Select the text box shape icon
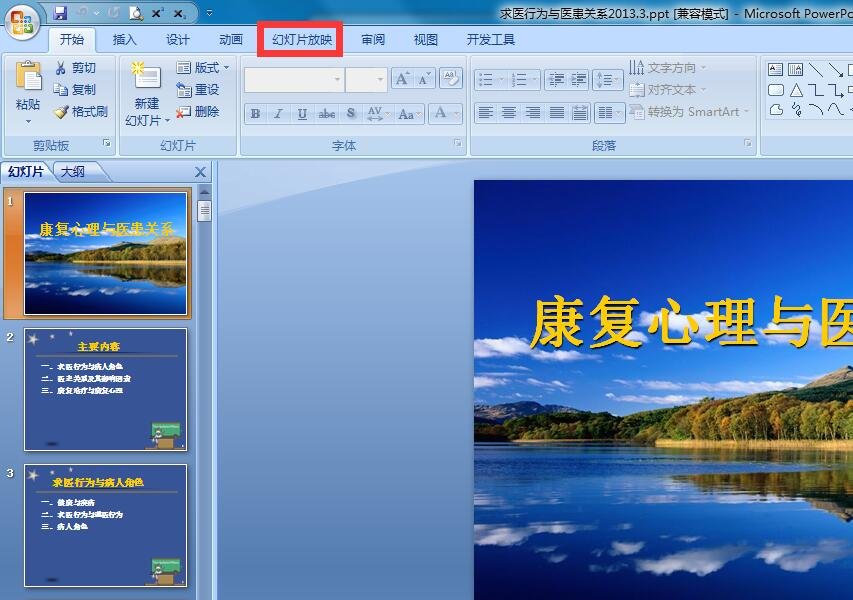 tap(776, 69)
